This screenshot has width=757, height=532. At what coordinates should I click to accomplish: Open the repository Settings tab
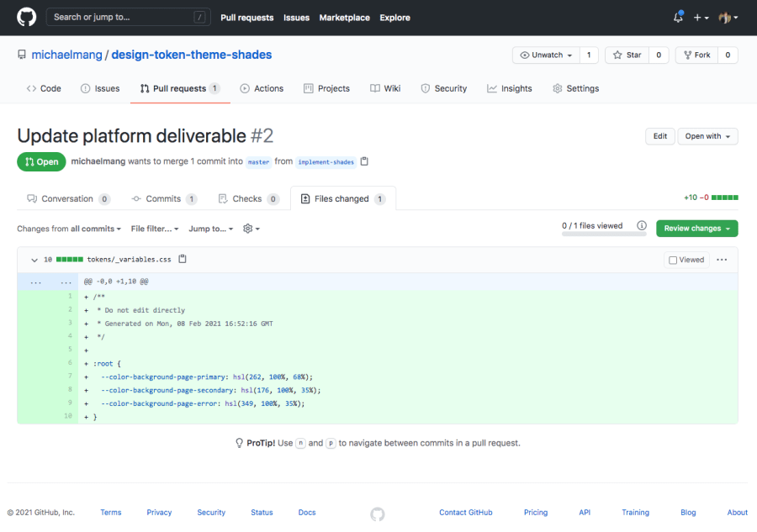click(575, 88)
